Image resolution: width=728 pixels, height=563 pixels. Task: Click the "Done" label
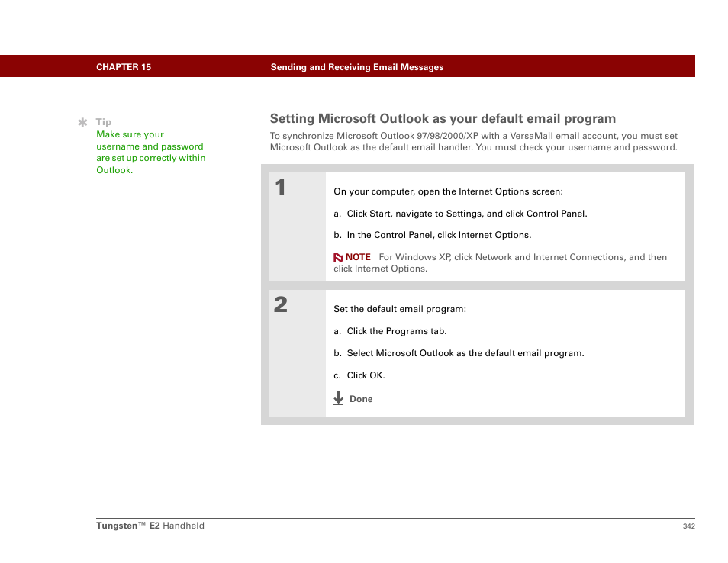click(x=361, y=399)
